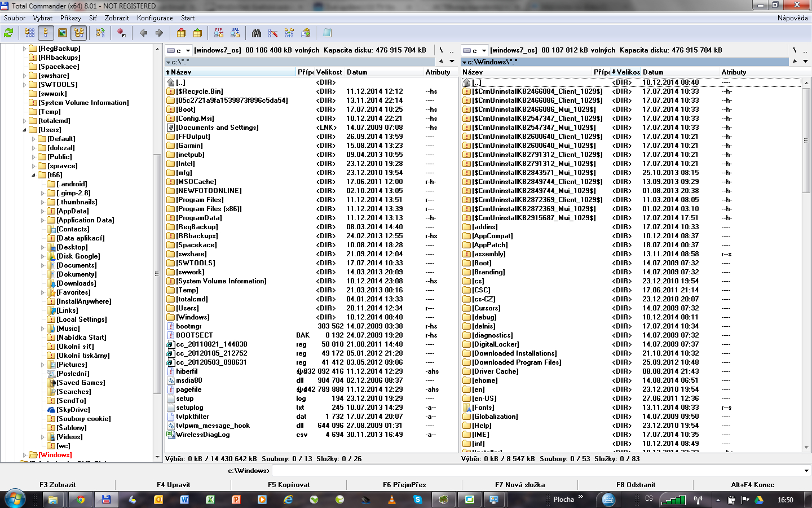This screenshot has width=812, height=508.
Task: Click the F7 Nová složka button
Action: click(x=520, y=485)
